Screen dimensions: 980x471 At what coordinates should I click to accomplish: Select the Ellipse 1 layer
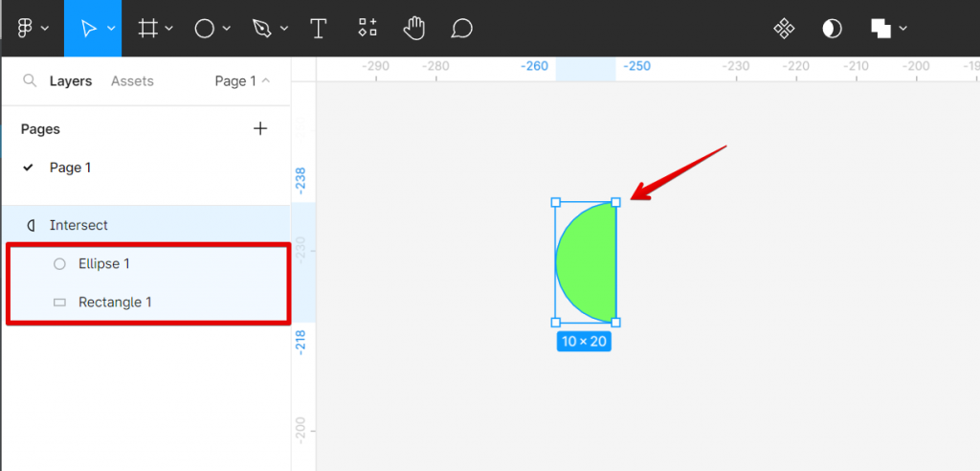point(103,263)
